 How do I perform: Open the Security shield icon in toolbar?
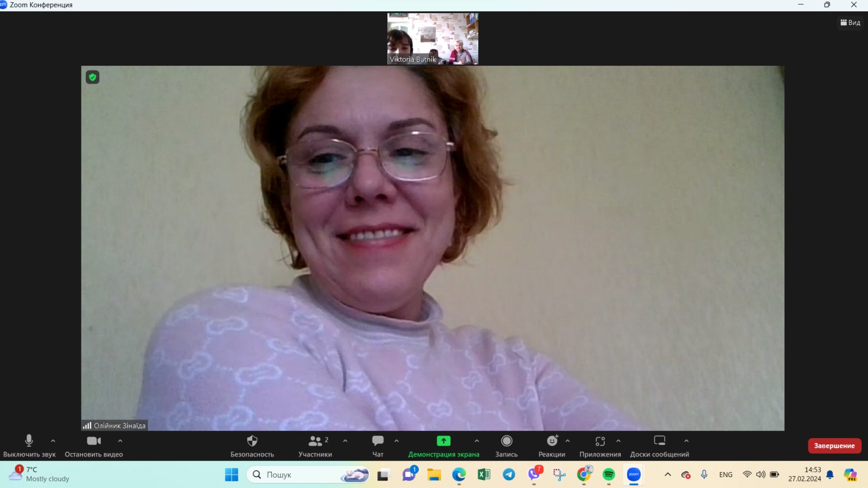click(x=252, y=441)
